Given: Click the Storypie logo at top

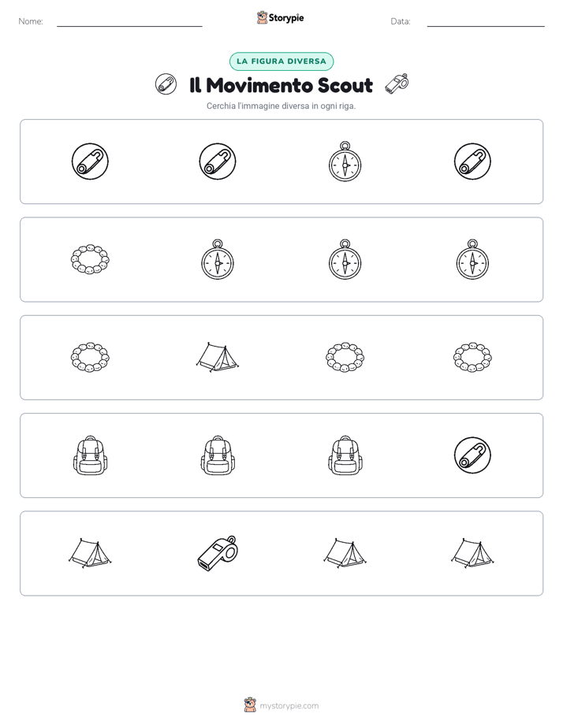Looking at the screenshot, I should pyautogui.click(x=281, y=17).
